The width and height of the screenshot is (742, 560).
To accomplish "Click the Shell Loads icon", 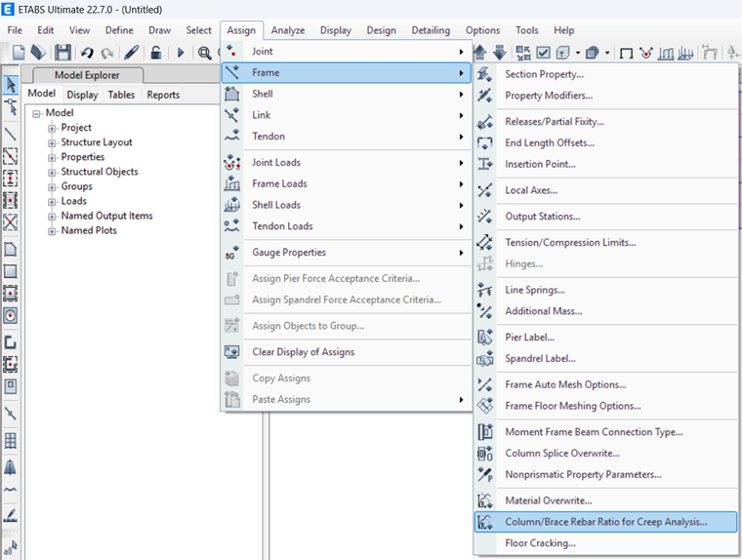I will click(232, 205).
